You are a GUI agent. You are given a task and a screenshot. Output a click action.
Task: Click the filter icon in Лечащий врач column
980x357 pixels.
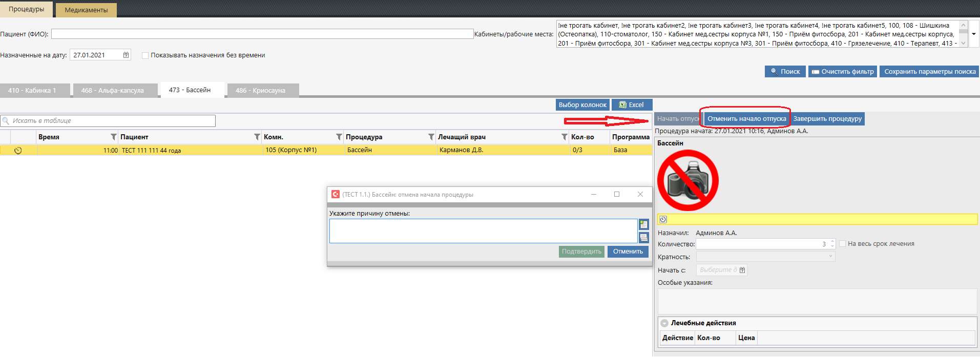565,137
